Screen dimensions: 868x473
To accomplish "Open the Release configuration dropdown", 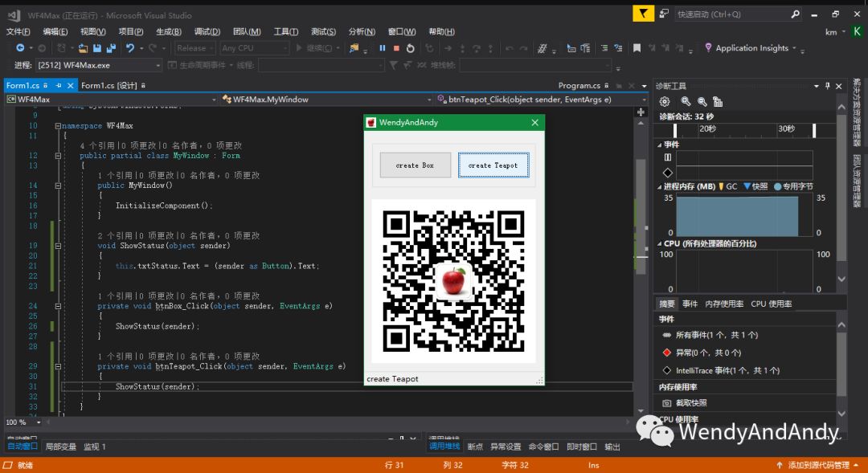I will coord(194,48).
